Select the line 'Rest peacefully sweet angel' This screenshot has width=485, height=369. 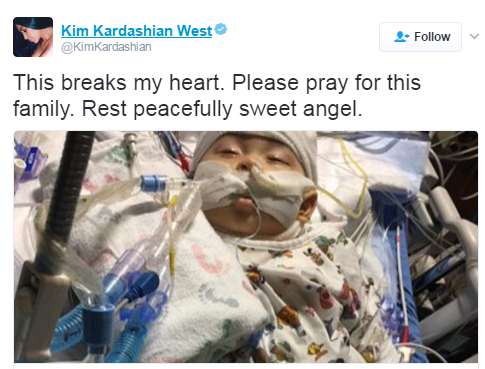(222, 109)
